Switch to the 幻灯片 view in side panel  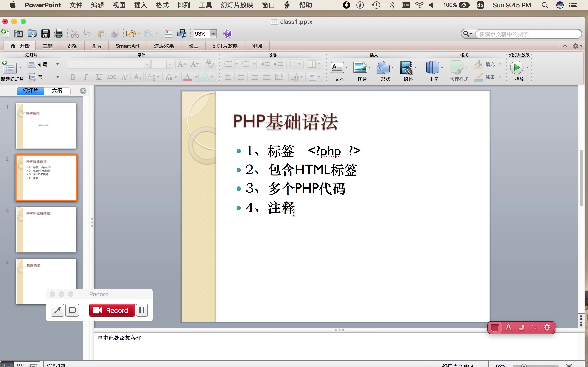pyautogui.click(x=31, y=91)
